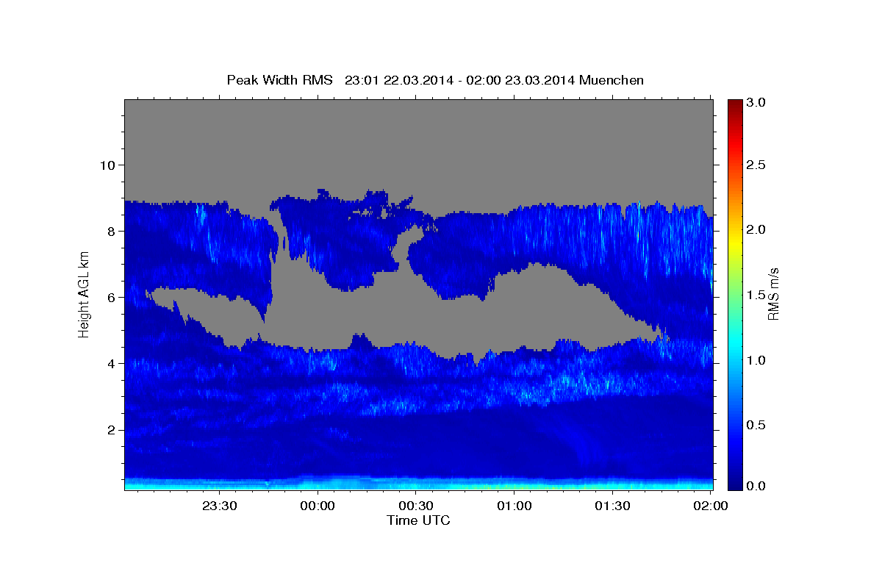Click the 01:30 time tick label
The image size is (882, 588).
[612, 506]
